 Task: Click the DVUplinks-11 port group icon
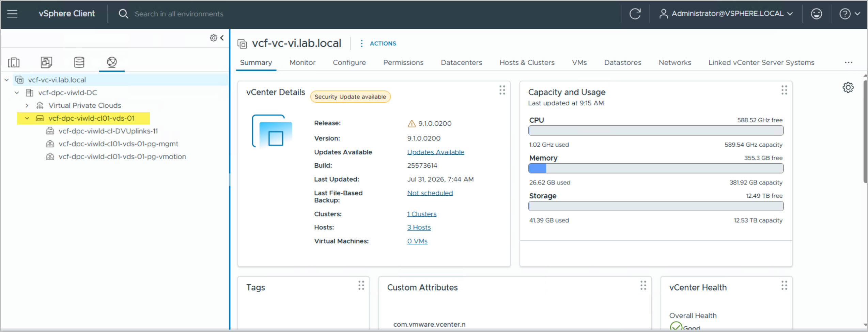[x=50, y=131]
